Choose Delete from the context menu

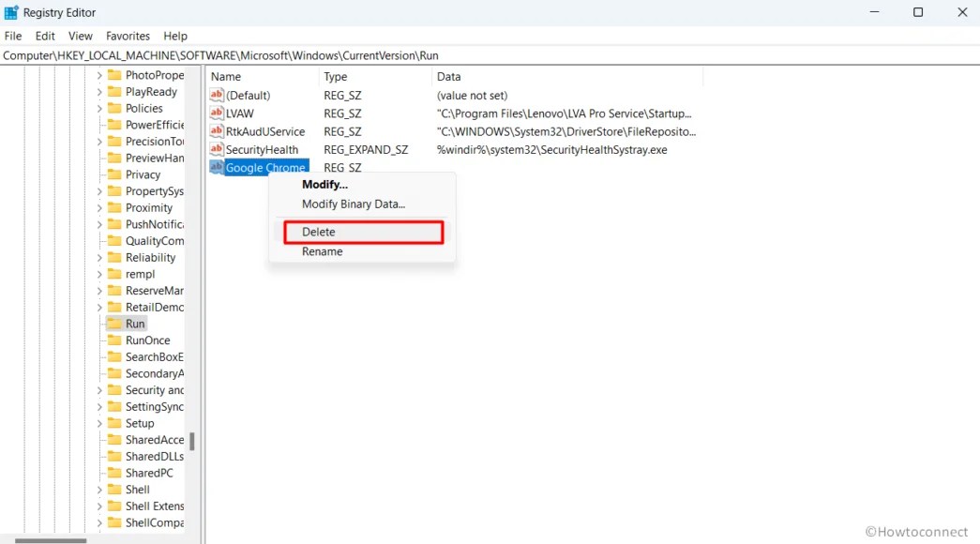tap(319, 232)
